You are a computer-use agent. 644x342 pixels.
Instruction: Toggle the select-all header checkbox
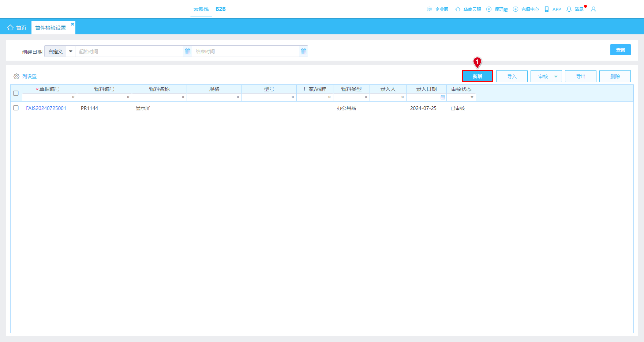tap(16, 93)
